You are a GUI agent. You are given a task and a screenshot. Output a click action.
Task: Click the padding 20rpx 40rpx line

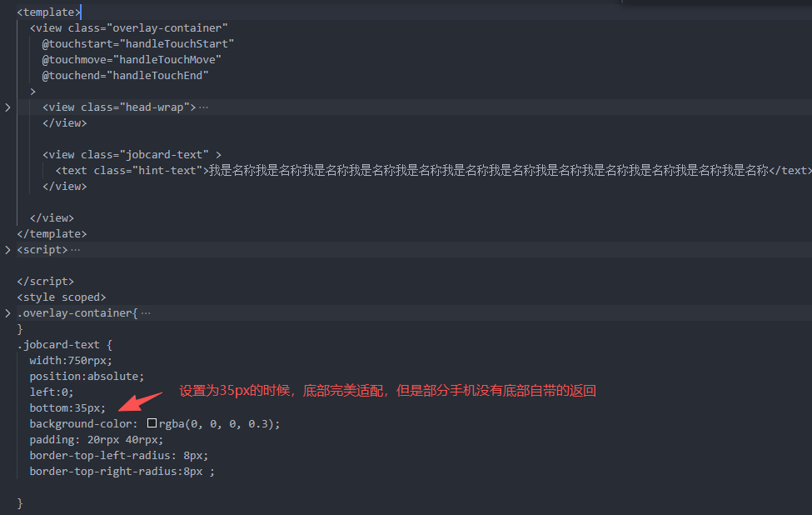click(x=96, y=440)
